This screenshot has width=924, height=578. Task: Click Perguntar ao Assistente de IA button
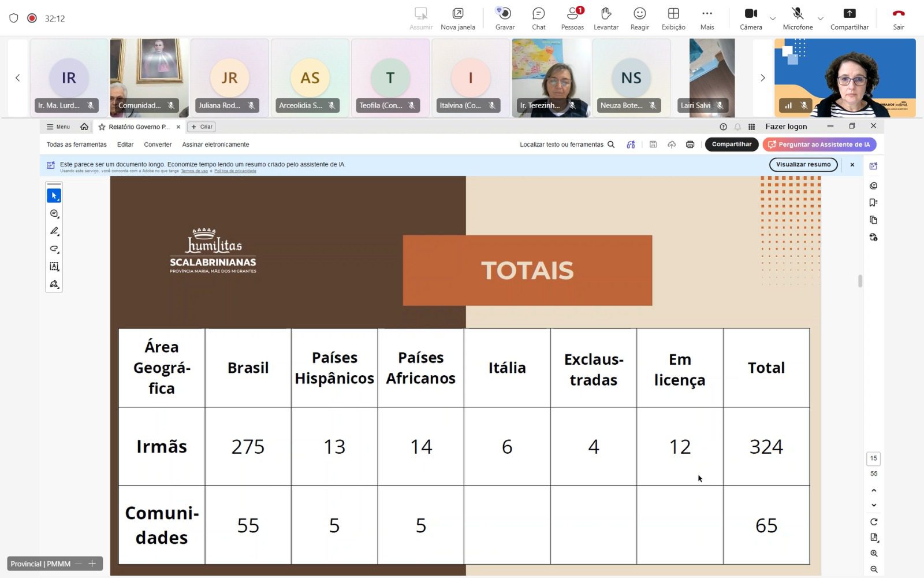tap(819, 144)
